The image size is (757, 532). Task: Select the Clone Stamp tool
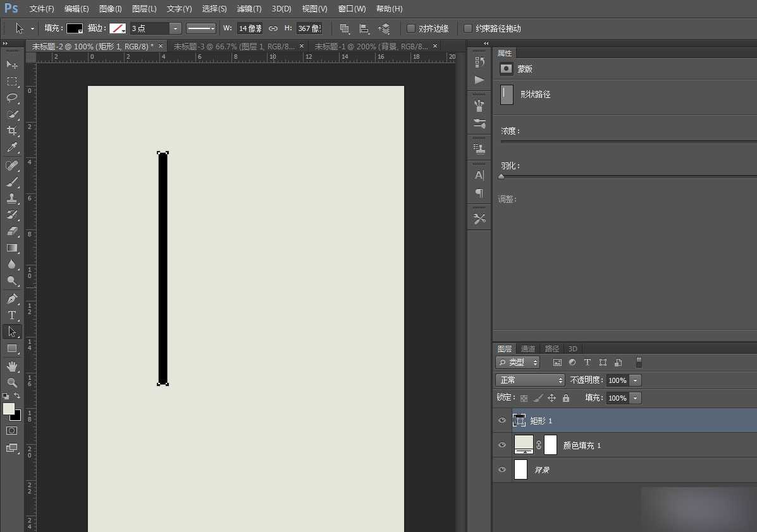[12, 198]
